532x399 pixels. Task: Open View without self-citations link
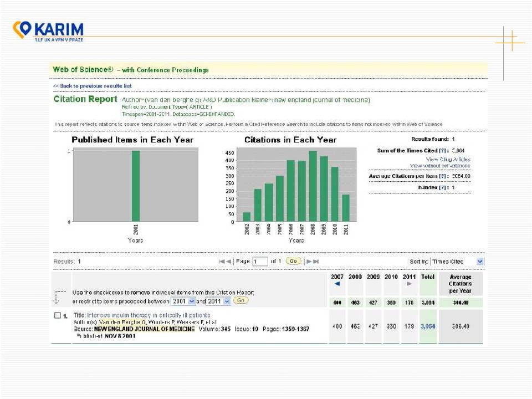440,166
